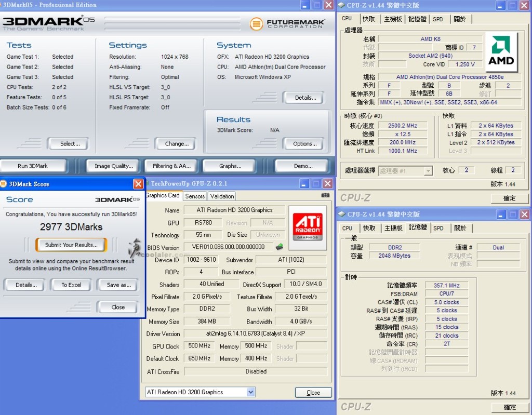Open 記憶體 tab in upper CPU-Z window
532x415 pixels.
click(x=417, y=19)
